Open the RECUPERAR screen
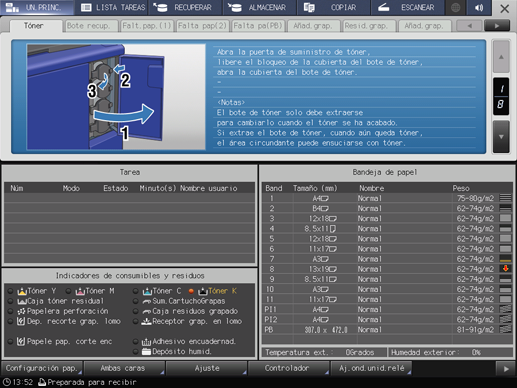517x388 pixels. (x=186, y=7)
